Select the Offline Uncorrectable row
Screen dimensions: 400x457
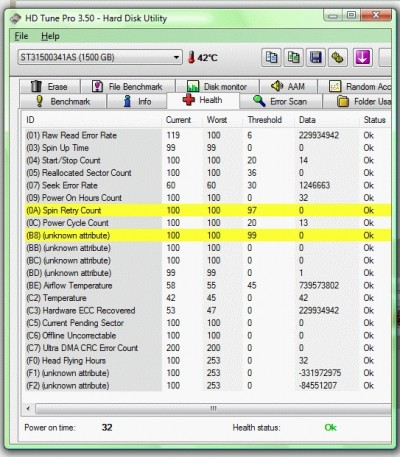[x=207, y=335]
